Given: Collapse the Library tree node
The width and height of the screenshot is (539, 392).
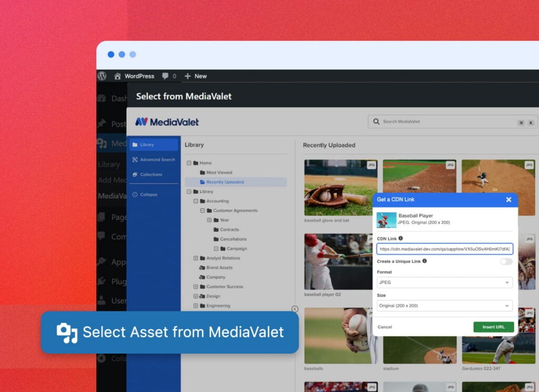Looking at the screenshot, I should [189, 192].
